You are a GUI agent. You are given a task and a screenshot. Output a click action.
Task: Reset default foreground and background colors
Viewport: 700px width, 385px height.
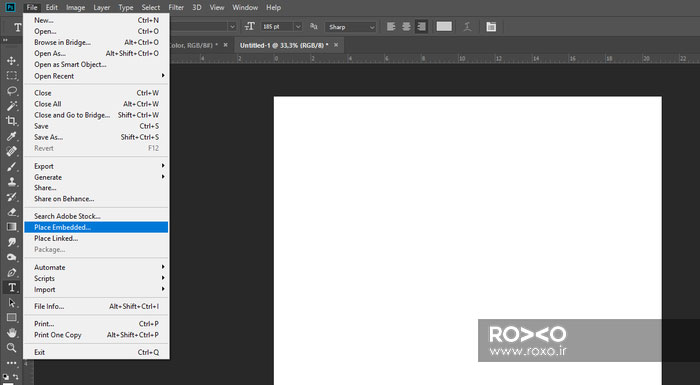[6, 377]
